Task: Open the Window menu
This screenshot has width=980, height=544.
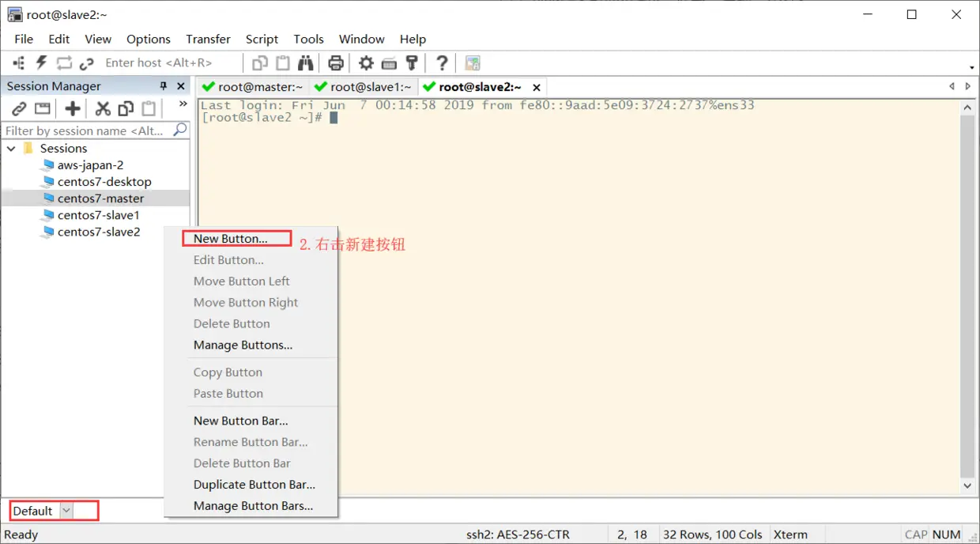Action: 362,39
